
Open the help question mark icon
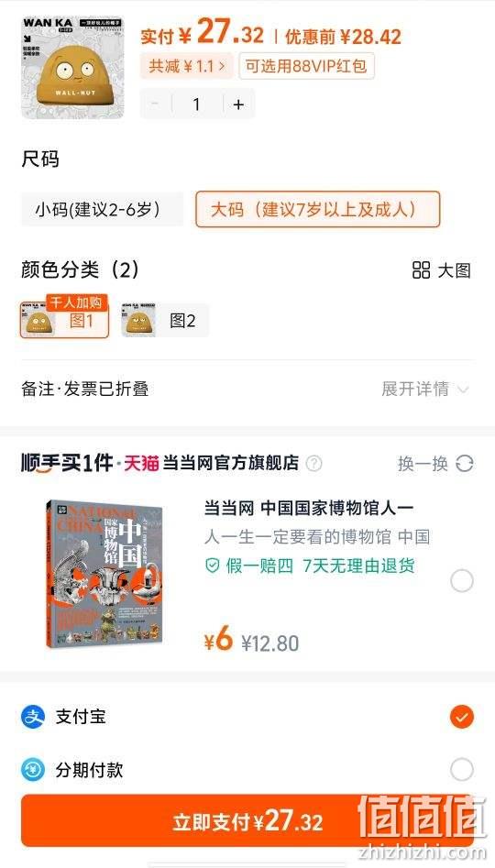[313, 464]
